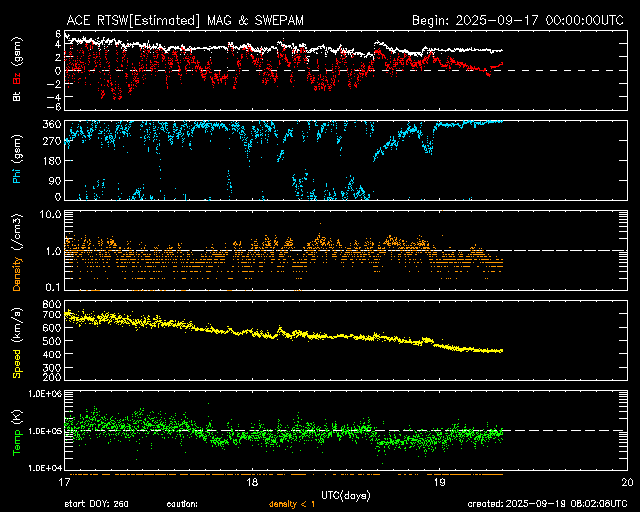Click day 18 on the time axis
Screen dimensions: 640x512
point(252,481)
